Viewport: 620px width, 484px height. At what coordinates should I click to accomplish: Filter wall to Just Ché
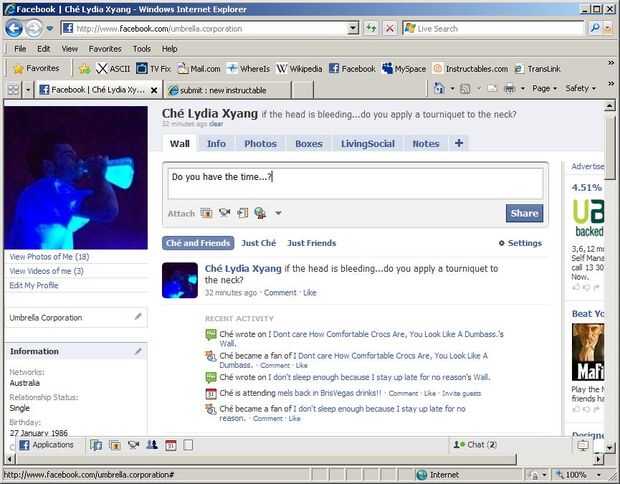(x=259, y=243)
